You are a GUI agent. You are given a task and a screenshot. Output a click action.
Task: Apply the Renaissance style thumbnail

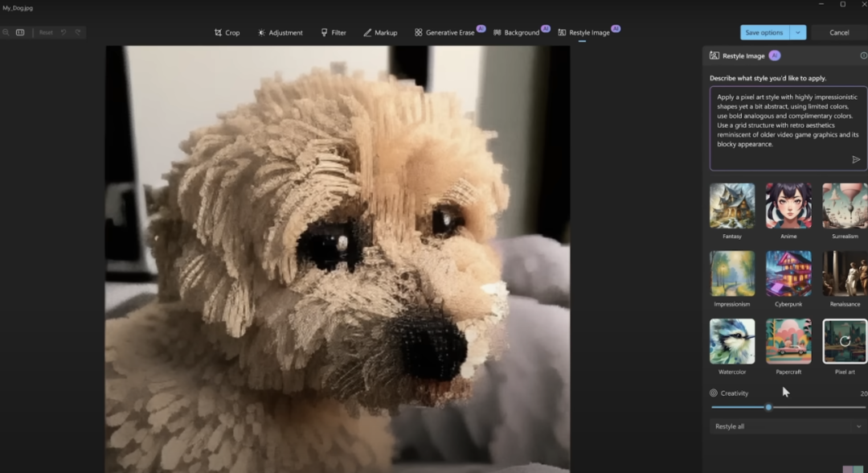(x=845, y=274)
